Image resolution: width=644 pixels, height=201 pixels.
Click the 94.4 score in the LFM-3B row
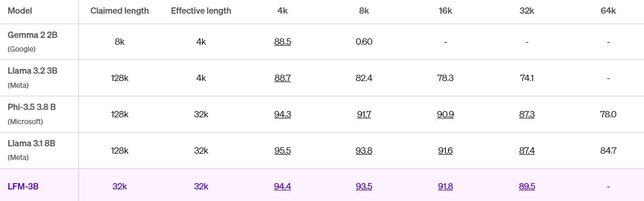(x=282, y=186)
